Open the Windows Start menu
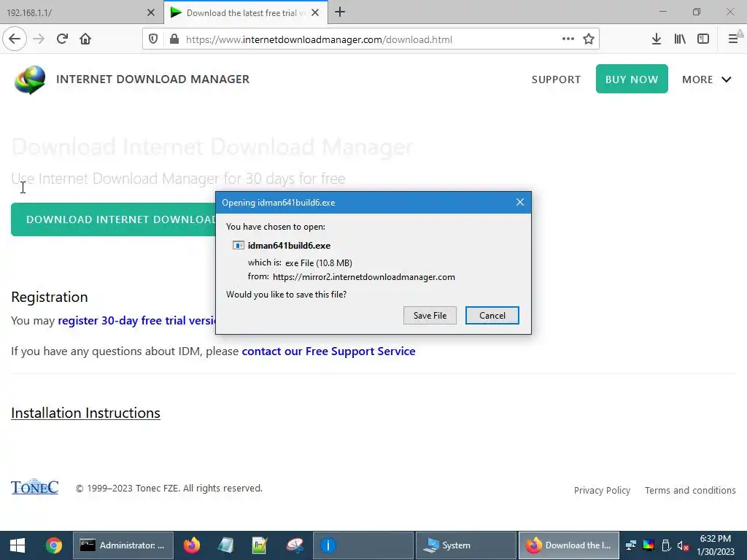 pyautogui.click(x=18, y=545)
